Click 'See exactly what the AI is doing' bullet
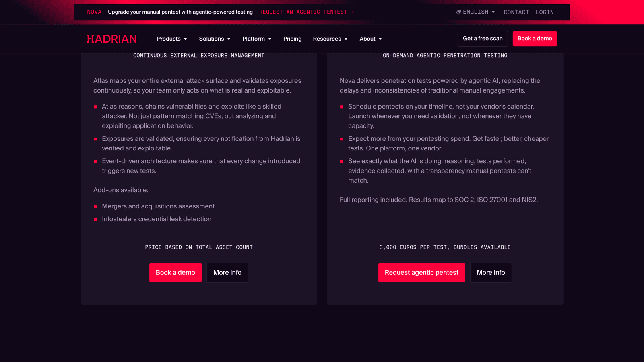Screen dimensions: 644x362 (x=440, y=171)
